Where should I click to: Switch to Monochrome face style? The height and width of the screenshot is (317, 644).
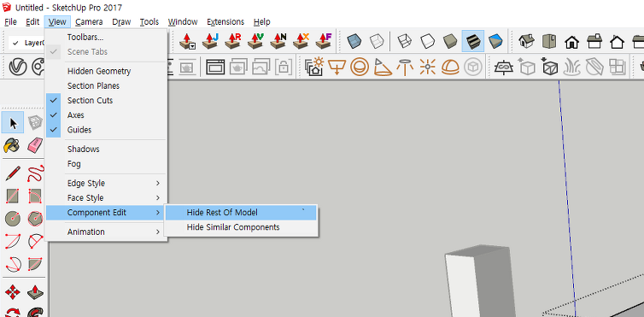pyautogui.click(x=495, y=42)
